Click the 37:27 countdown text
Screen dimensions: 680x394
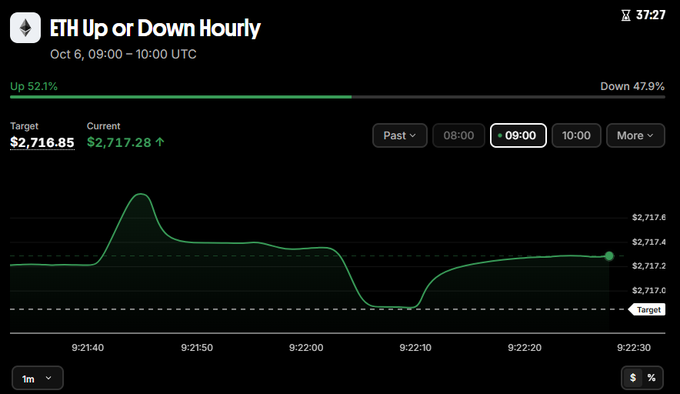click(651, 15)
